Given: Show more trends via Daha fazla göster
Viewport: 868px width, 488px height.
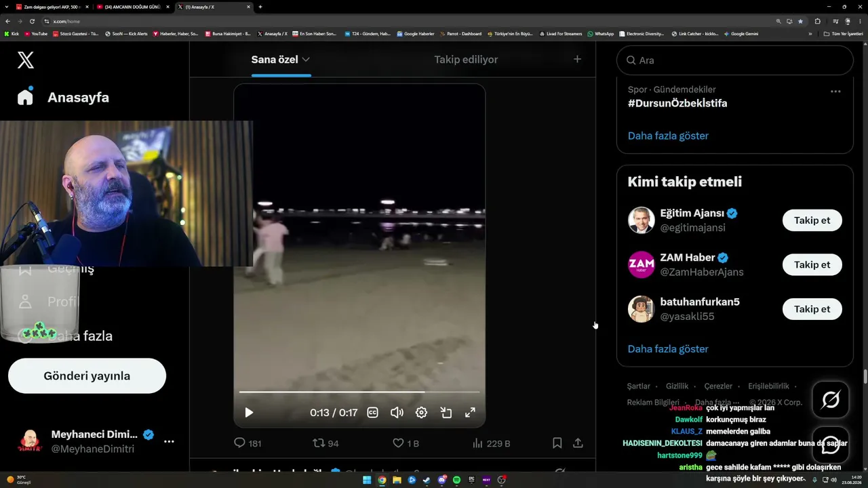Looking at the screenshot, I should [x=668, y=136].
